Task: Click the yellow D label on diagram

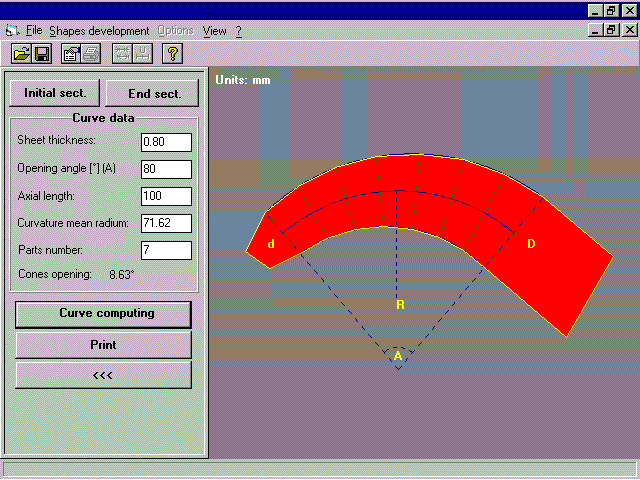Action: [x=531, y=244]
